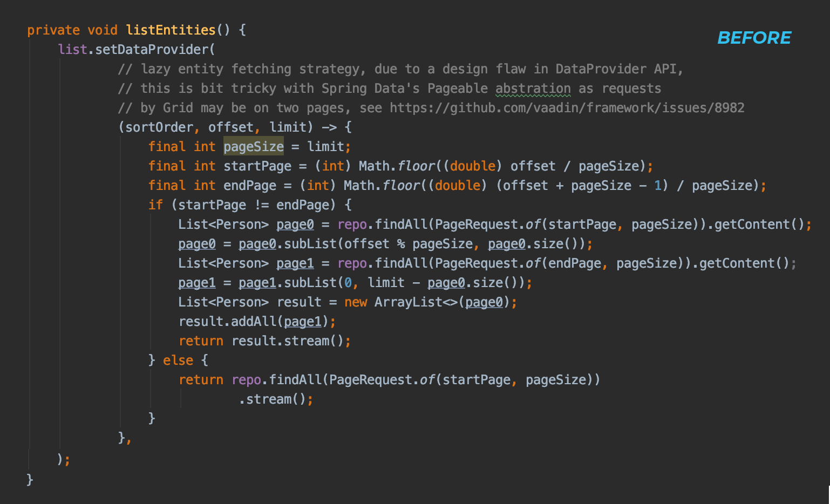Screen dimensions: 830x504
Task: Click the addAll method call
Action: tap(254, 322)
